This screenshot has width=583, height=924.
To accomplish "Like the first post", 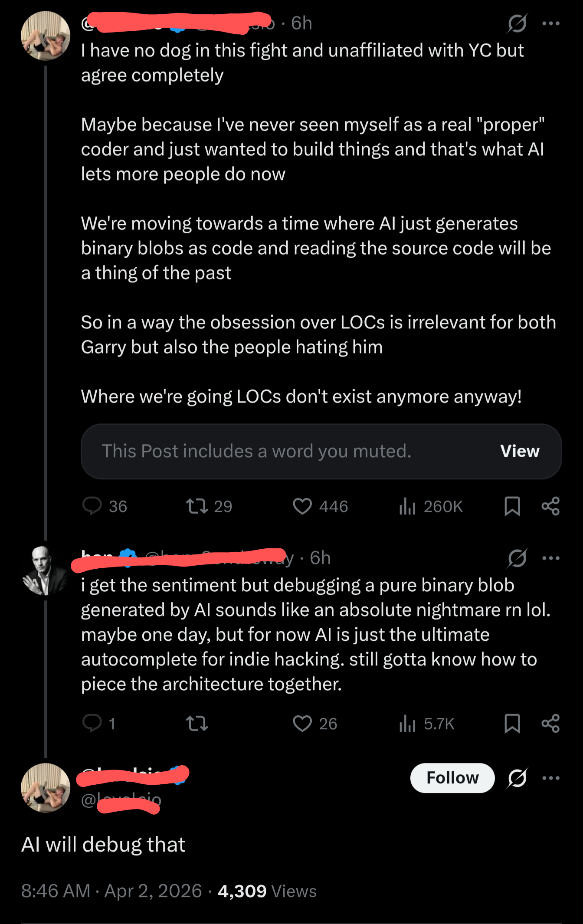I will [303, 506].
